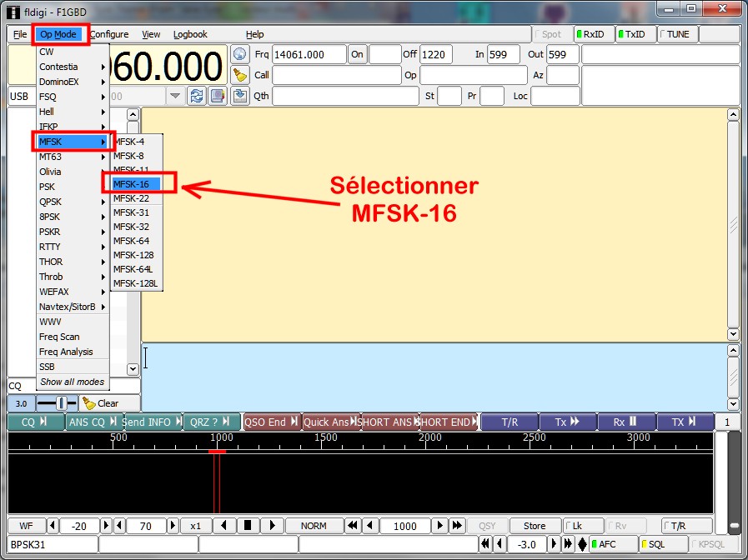Click the Tx macro button with arrows

567,422
